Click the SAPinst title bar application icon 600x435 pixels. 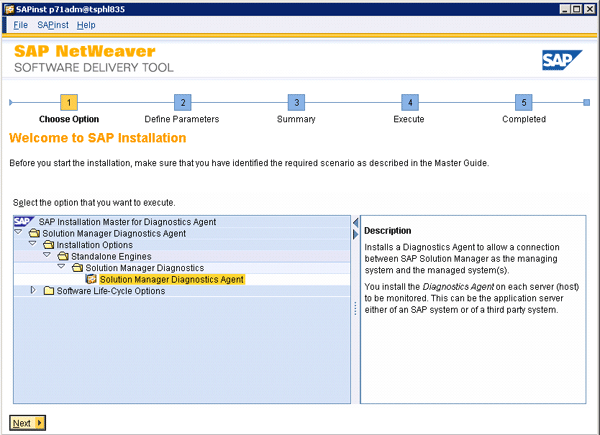point(9,9)
